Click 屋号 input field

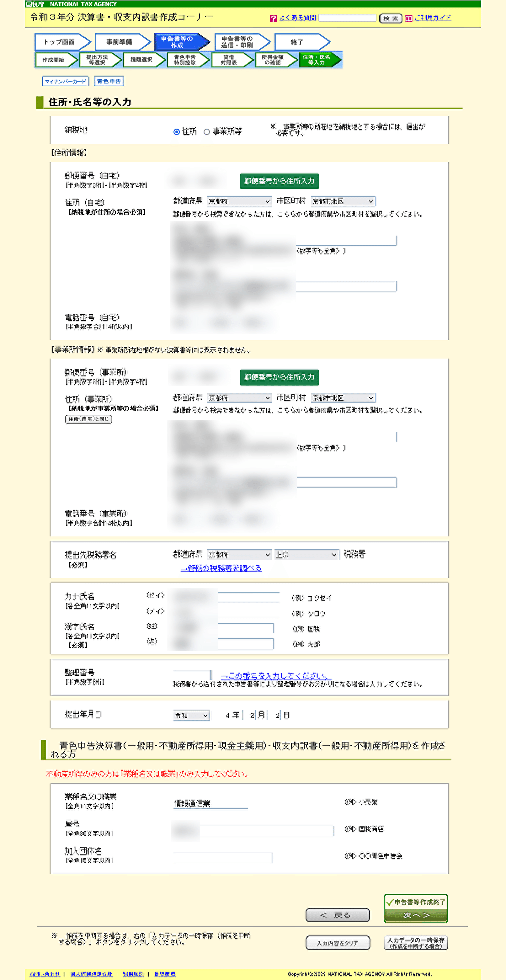tap(253, 831)
